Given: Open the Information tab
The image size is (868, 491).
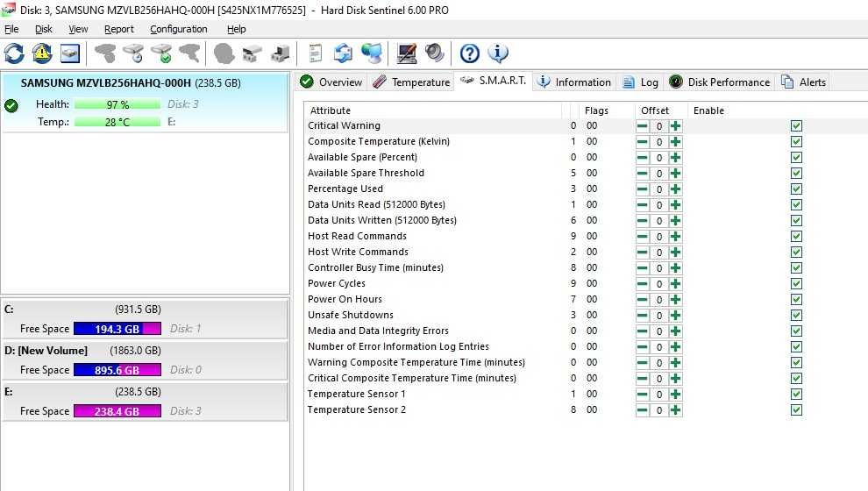Looking at the screenshot, I should tap(574, 82).
